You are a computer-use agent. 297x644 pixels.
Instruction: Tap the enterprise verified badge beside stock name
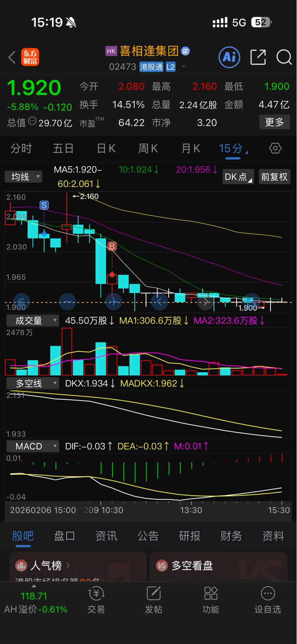tap(186, 51)
